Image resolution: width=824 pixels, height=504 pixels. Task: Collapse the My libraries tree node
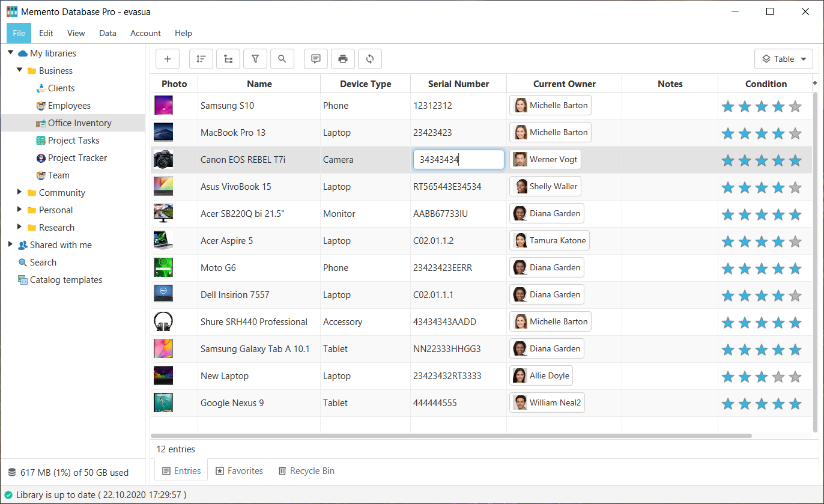pyautogui.click(x=10, y=53)
